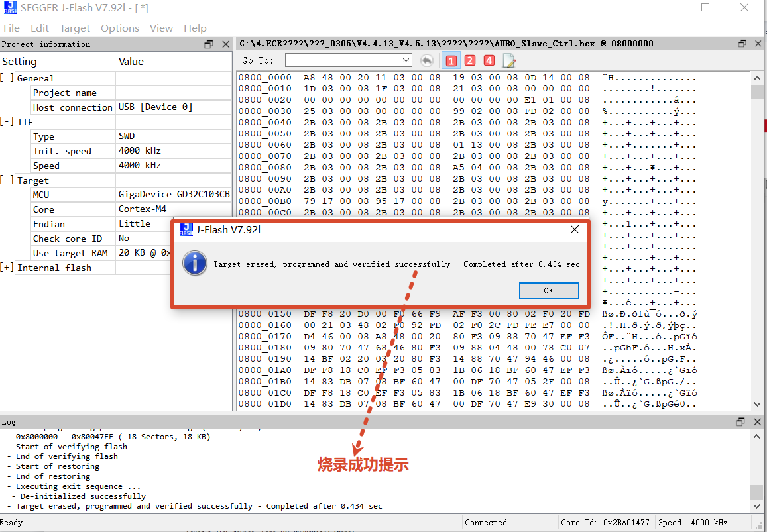
Task: Click the Speed: 4000 kHz status entry
Action: (693, 523)
